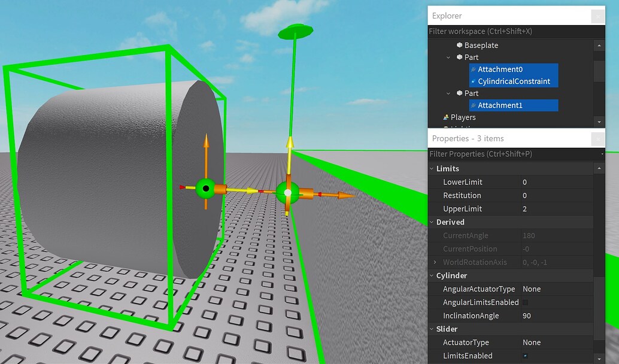Select Baseplate in the Explorer tree
This screenshot has width=619, height=364.
481,45
